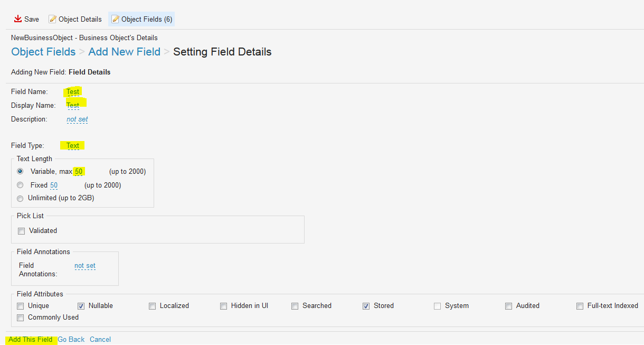Edit the Field Name value Test

(x=73, y=92)
